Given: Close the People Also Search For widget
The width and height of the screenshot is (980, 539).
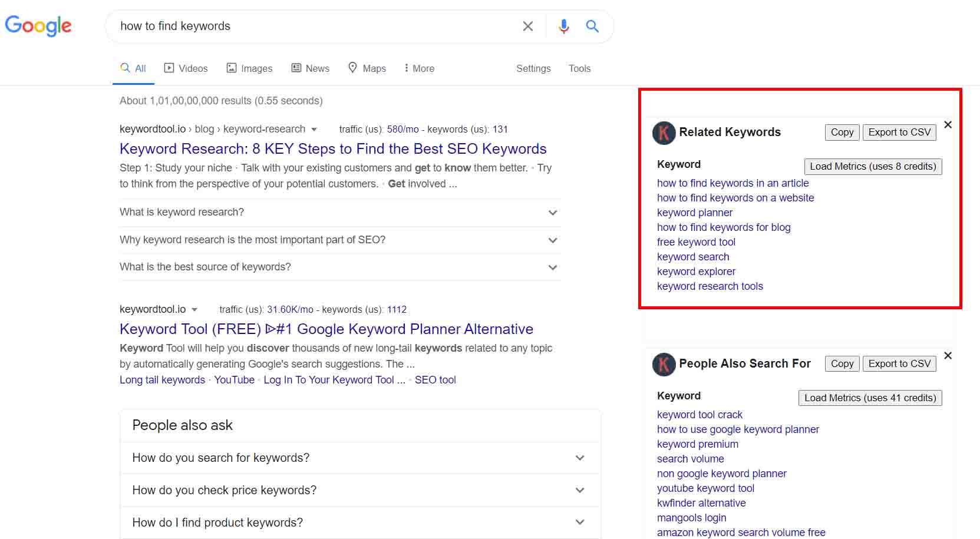Looking at the screenshot, I should 948,355.
